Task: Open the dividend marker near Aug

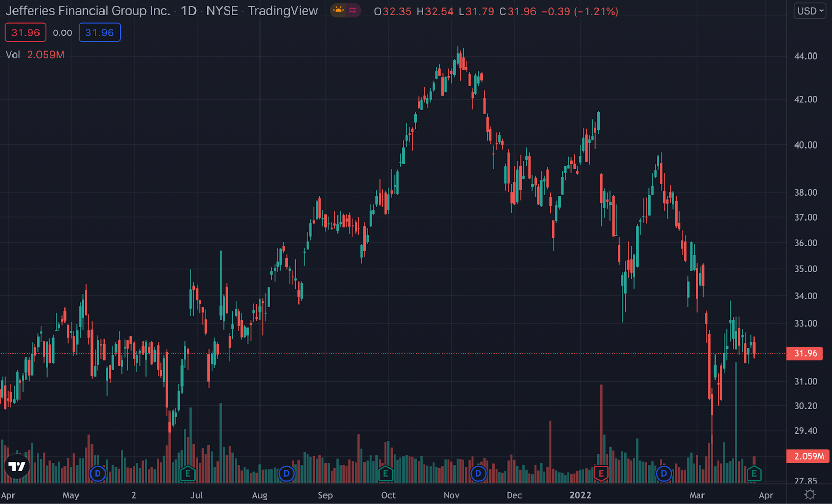Action: pyautogui.click(x=287, y=473)
